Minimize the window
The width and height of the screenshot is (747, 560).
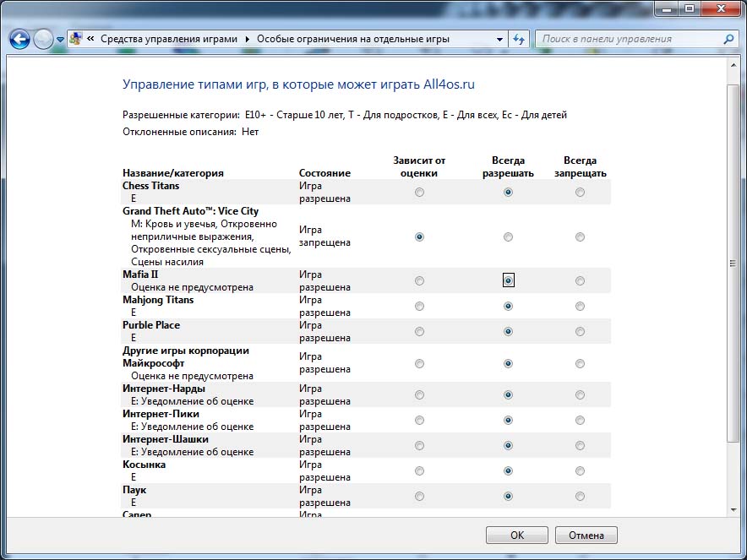[667, 8]
